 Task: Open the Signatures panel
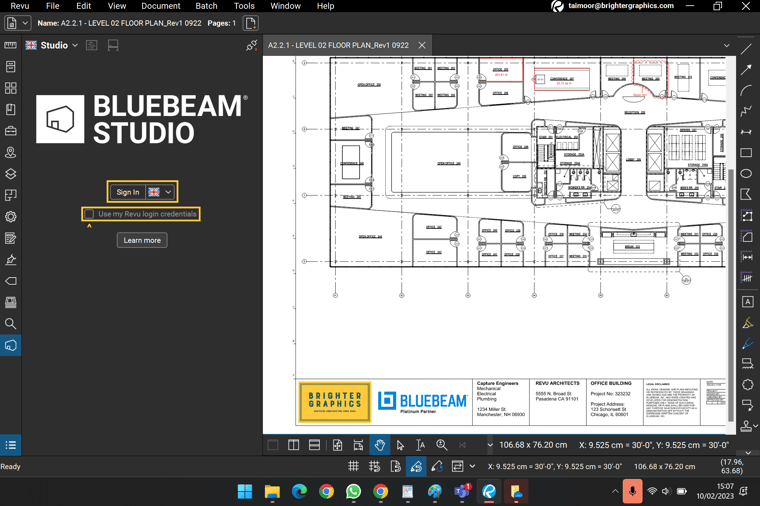[10, 259]
